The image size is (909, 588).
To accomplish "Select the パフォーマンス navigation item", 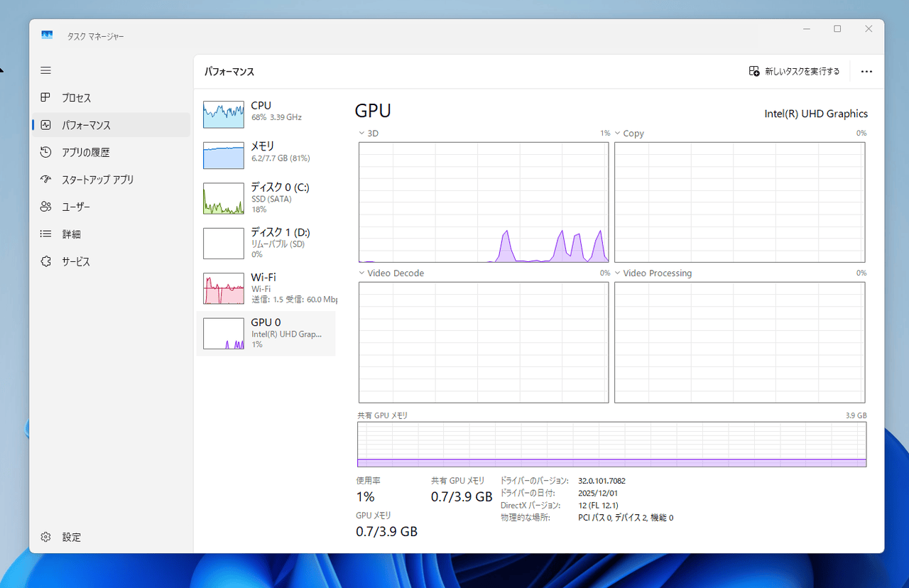I will (111, 125).
